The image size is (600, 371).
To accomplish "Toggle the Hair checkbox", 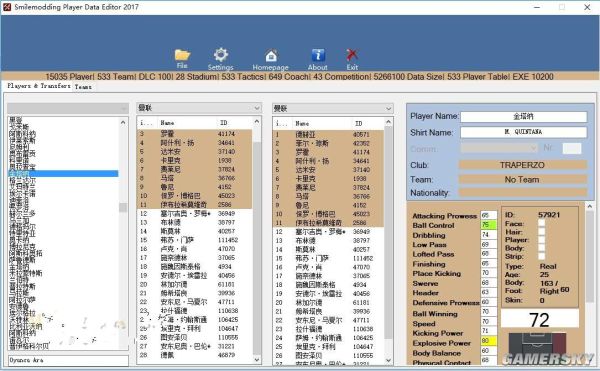I will [x=541, y=232].
